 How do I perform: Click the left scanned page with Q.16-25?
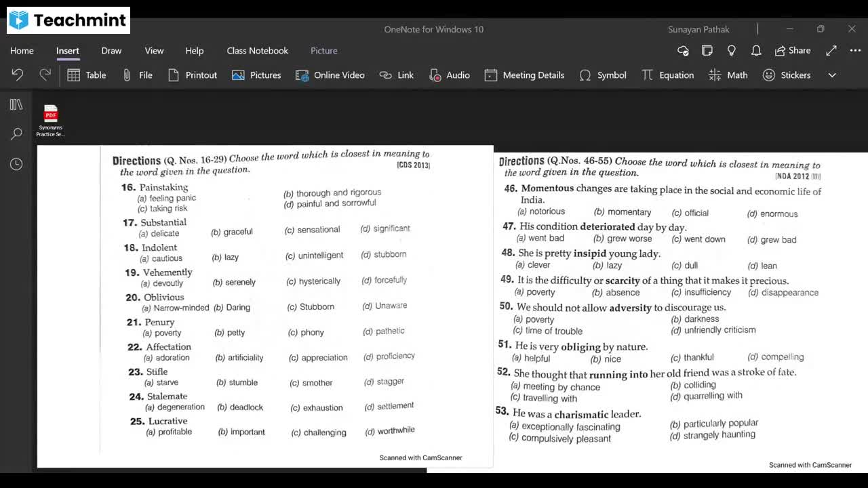(x=265, y=306)
